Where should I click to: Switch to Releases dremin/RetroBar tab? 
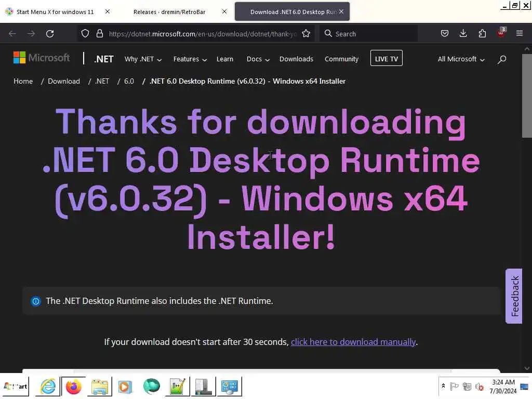click(169, 12)
